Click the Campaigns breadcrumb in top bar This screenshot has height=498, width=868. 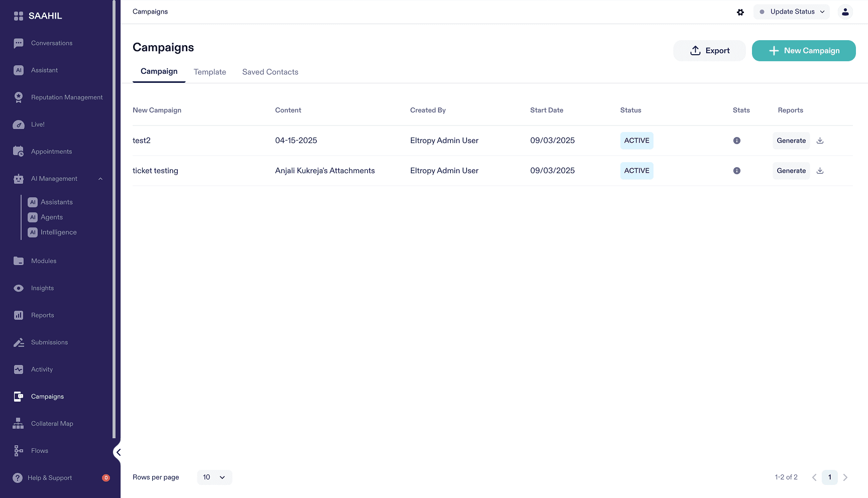point(150,12)
